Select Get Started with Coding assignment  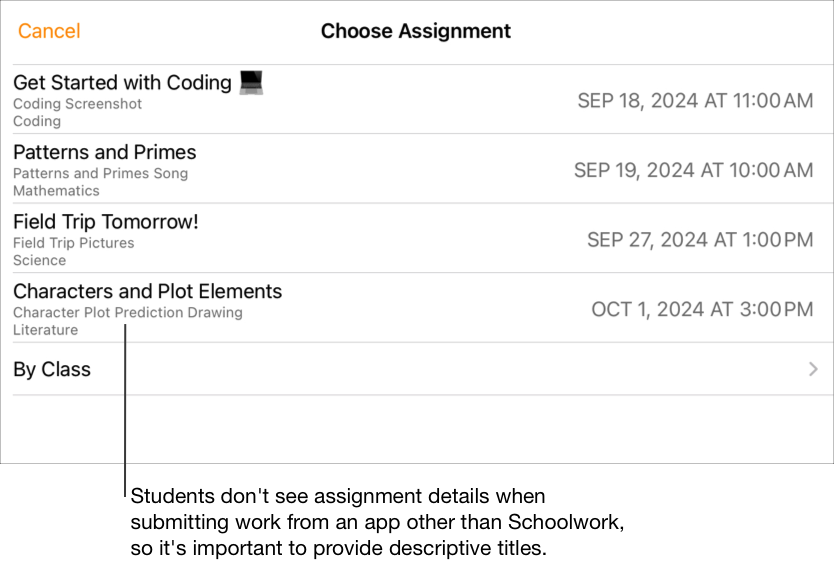pos(122,83)
